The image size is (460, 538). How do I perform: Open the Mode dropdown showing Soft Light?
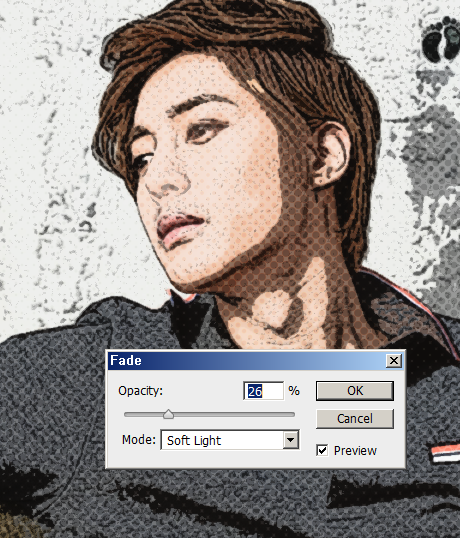(x=230, y=440)
